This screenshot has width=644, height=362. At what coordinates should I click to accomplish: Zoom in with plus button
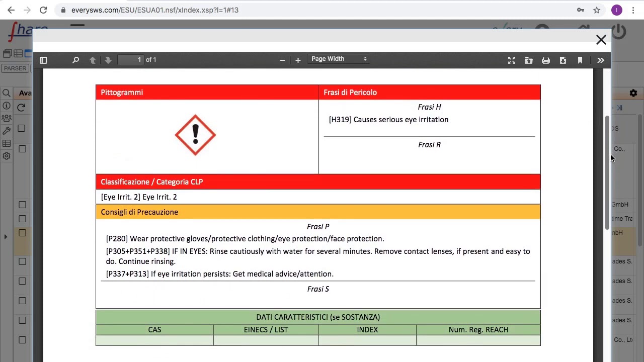(298, 60)
